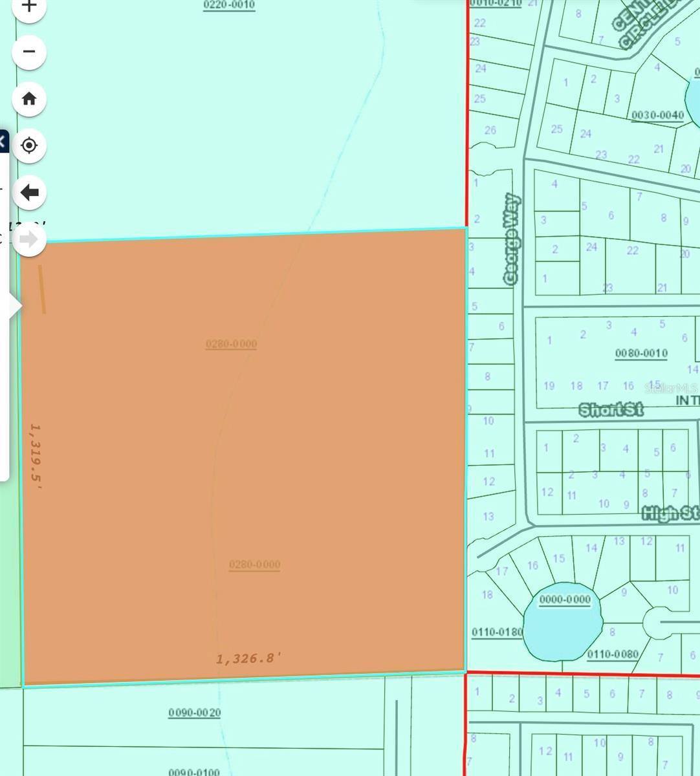Open parcel label 0220-0010
This screenshot has width=700, height=776.
point(229,5)
